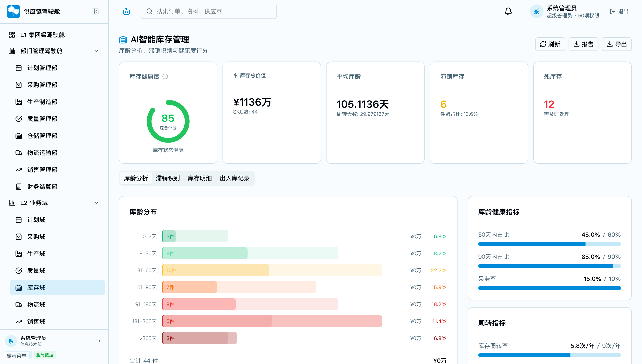642x364 pixels.
Task: Collapse the L2 业务域 section chevron
Action: (96, 203)
